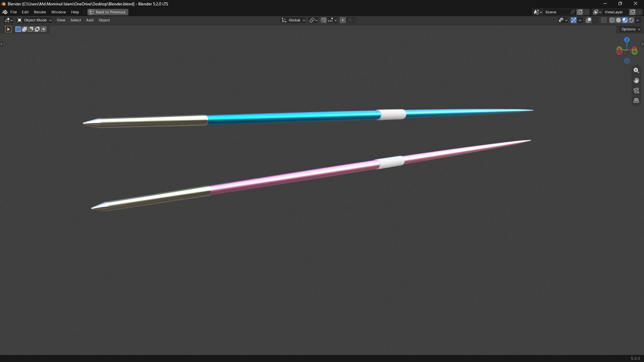Viewport: 644px width, 362px height.
Task: Choose the Set new selection mode icon
Action: pyautogui.click(x=18, y=29)
